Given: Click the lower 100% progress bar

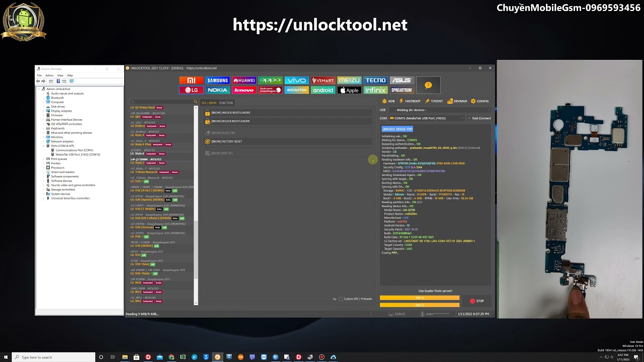Looking at the screenshot, I should [420, 305].
